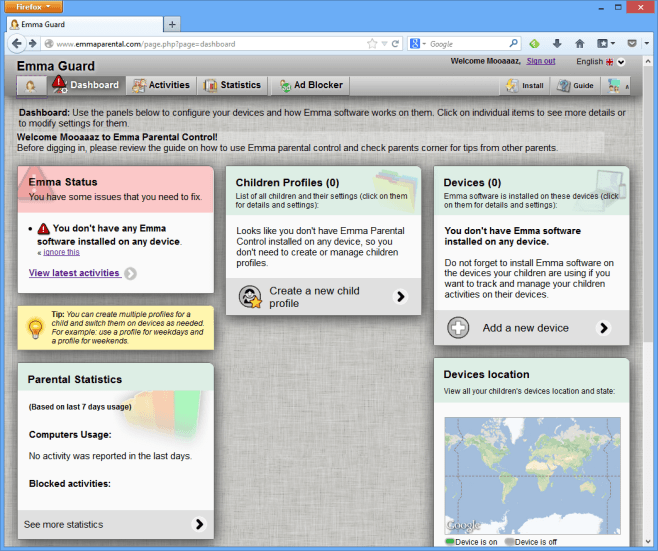
Task: Click the plus icon for adding device
Action: coord(458,328)
